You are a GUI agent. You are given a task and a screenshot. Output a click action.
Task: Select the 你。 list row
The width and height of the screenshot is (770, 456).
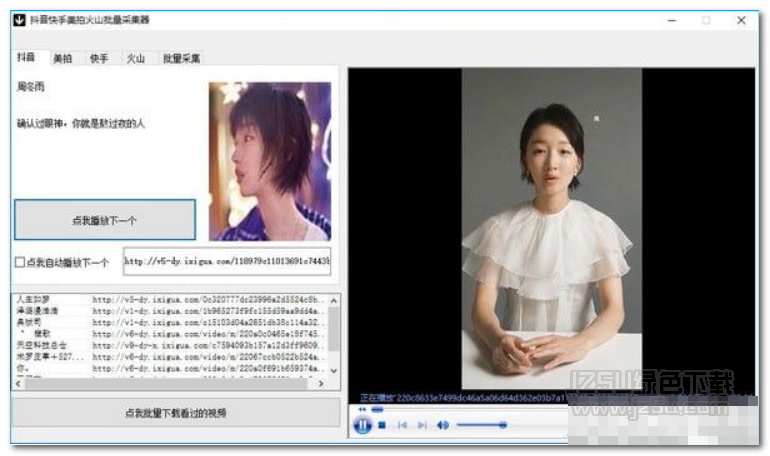[170, 368]
